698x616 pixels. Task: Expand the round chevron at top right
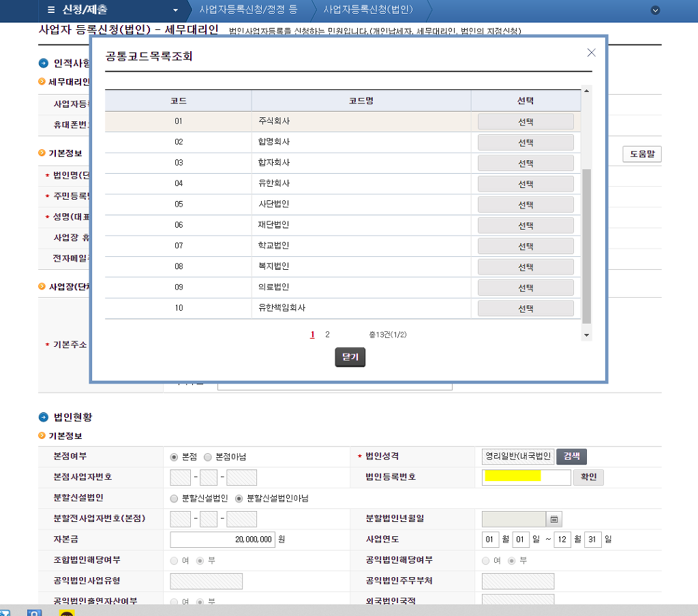(655, 10)
